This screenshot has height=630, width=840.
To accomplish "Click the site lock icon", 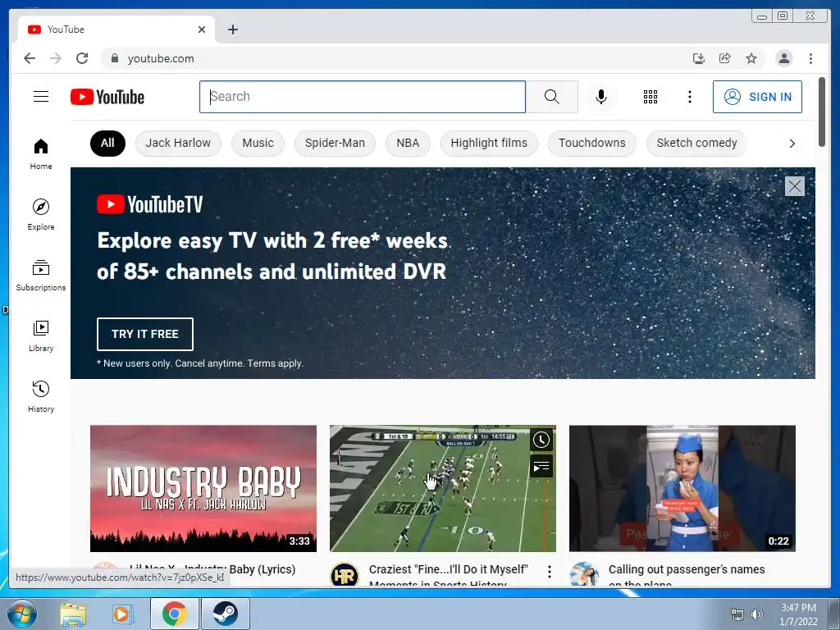I will [x=114, y=58].
